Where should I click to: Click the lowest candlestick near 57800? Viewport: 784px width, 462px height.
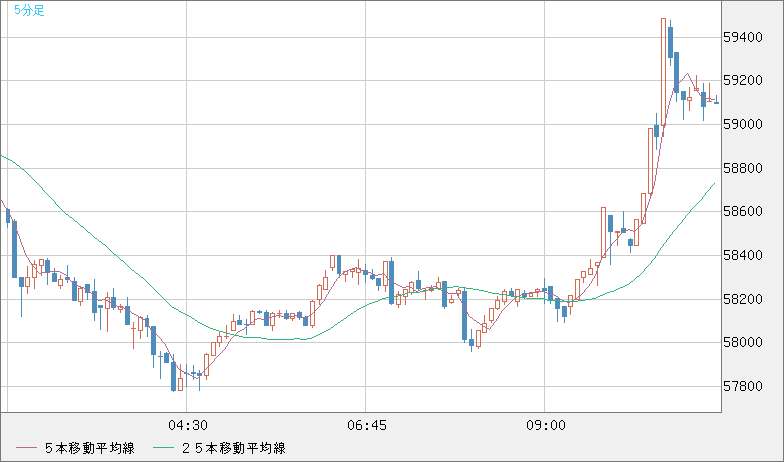[174, 375]
